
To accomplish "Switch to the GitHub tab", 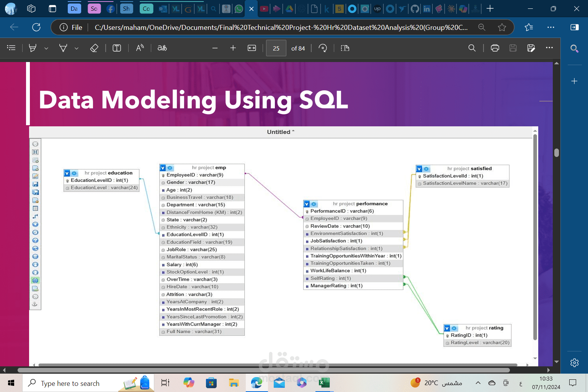I will [x=415, y=8].
